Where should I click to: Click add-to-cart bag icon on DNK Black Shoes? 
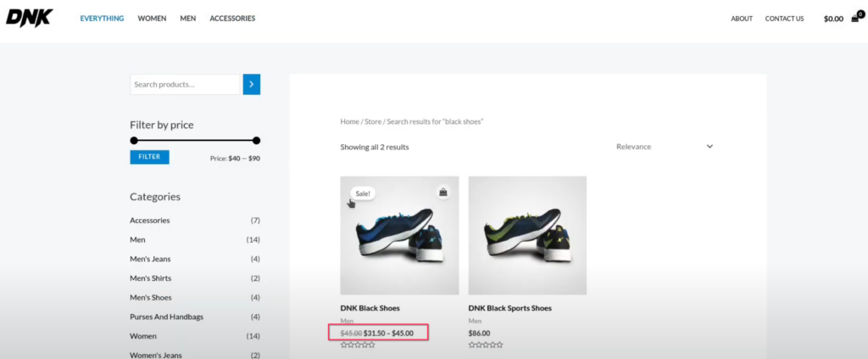(x=443, y=193)
